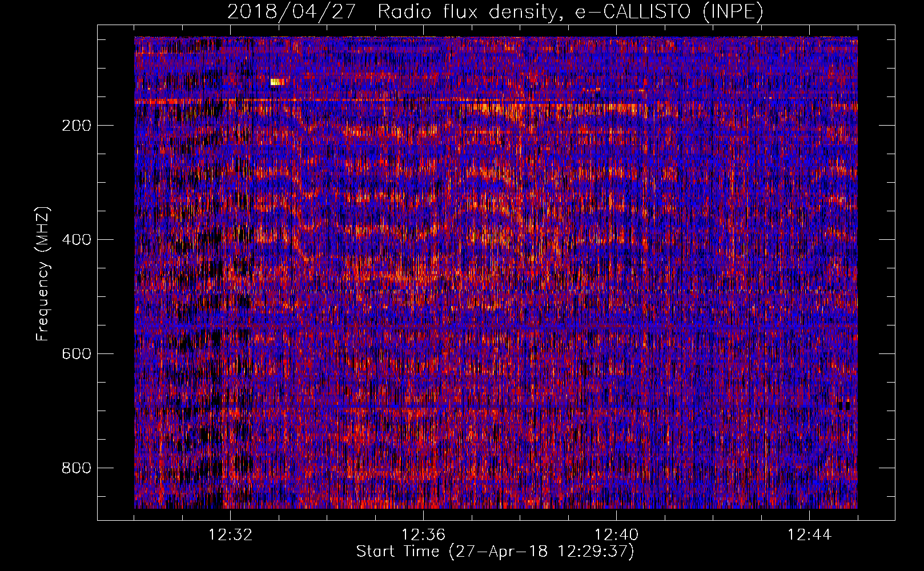Click the 12:32 time tick label
Image resolution: width=924 pixels, height=571 pixels.
230,535
